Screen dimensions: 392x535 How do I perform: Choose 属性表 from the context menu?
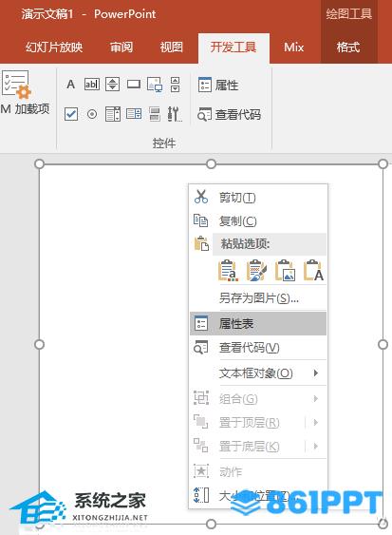[258, 323]
